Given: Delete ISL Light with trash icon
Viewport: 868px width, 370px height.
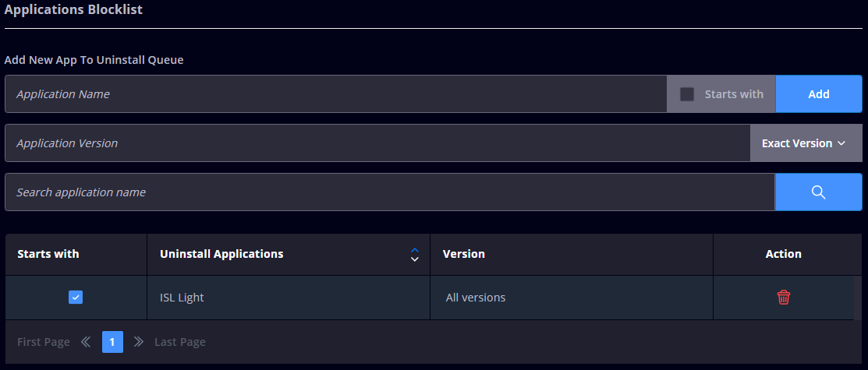Looking at the screenshot, I should coord(784,298).
